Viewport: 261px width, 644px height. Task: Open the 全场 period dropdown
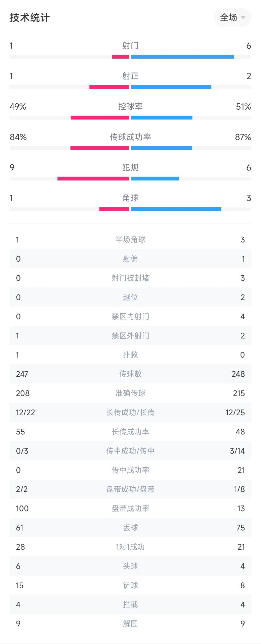point(233,17)
